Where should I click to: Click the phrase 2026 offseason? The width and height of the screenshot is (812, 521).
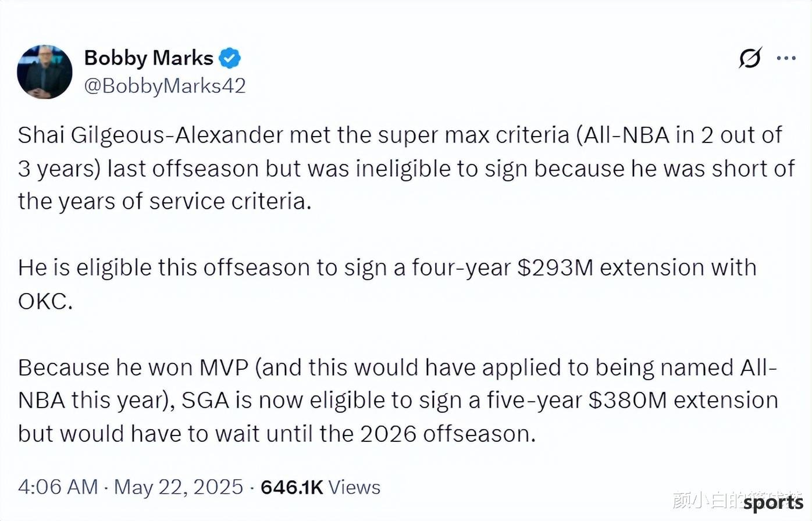[447, 434]
